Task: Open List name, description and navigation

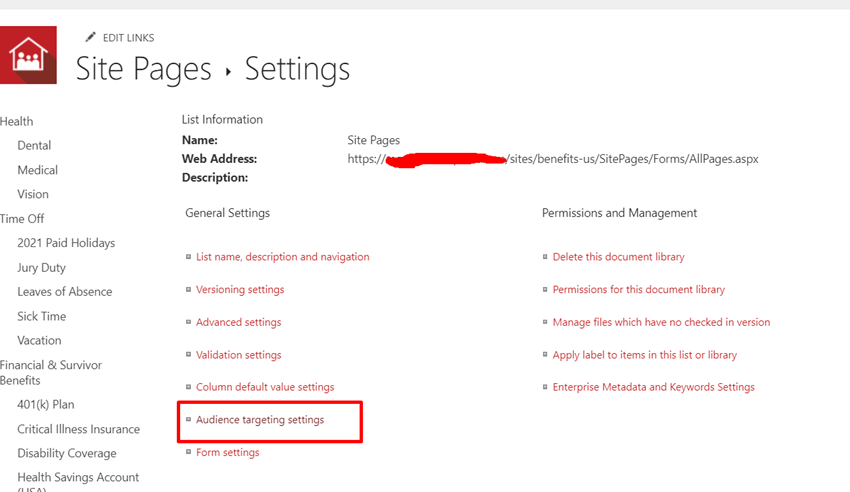Action: (282, 257)
